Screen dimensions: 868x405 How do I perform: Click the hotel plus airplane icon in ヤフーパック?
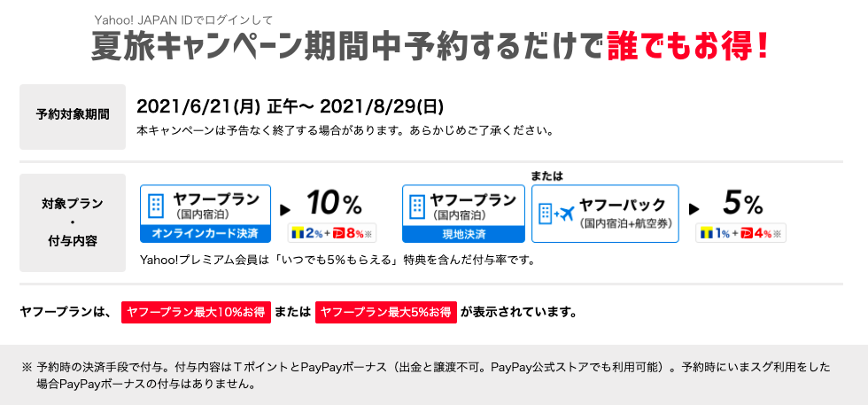(556, 213)
